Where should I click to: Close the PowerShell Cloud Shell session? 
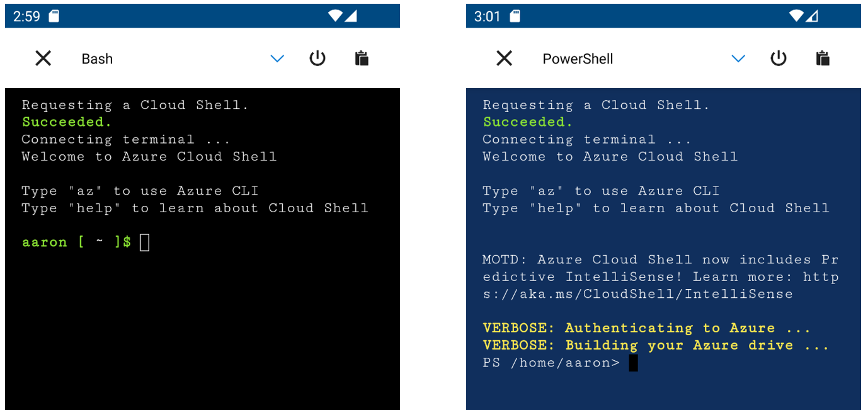[504, 58]
